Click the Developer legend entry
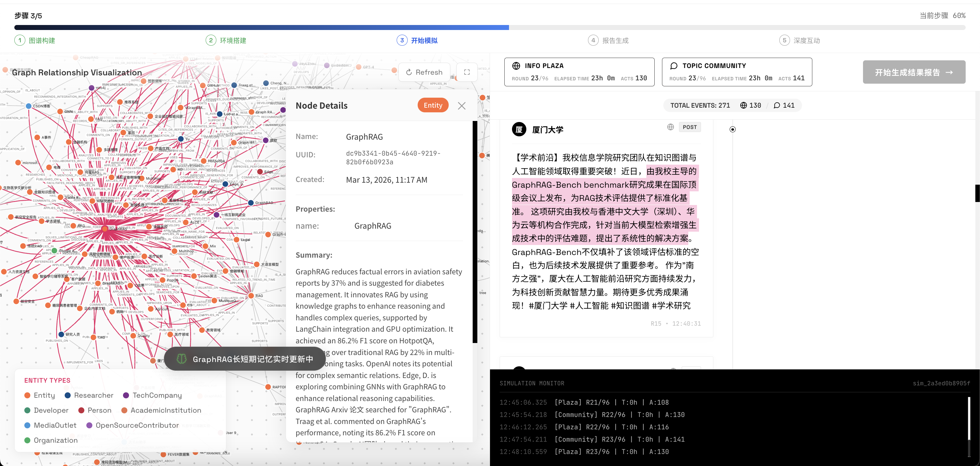 click(x=46, y=410)
